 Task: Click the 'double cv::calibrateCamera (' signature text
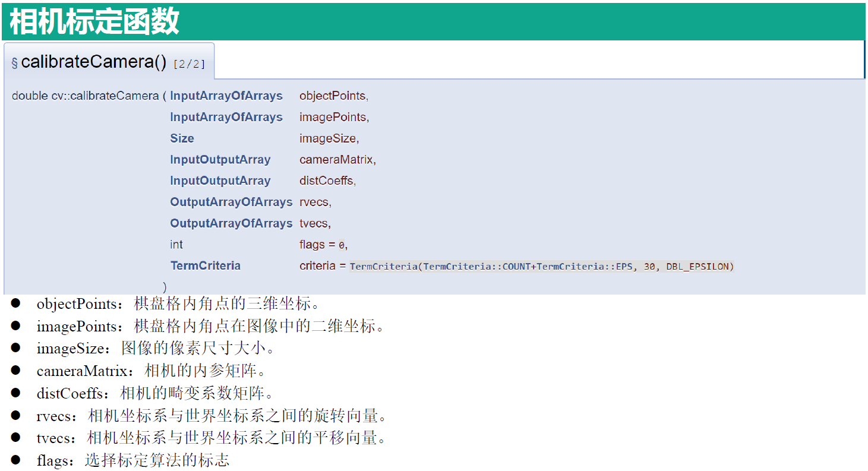(89, 96)
